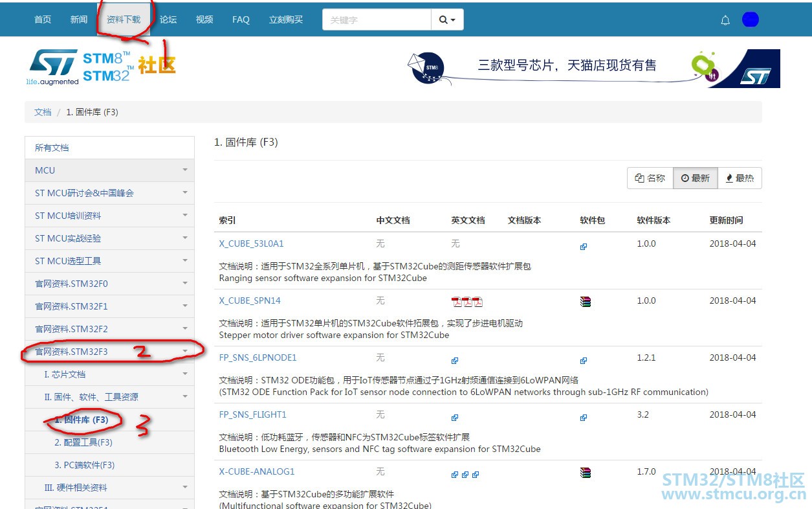The height and width of the screenshot is (509, 812).
Task: Select 1. 固件库 (F3) in sidebar
Action: (109, 420)
